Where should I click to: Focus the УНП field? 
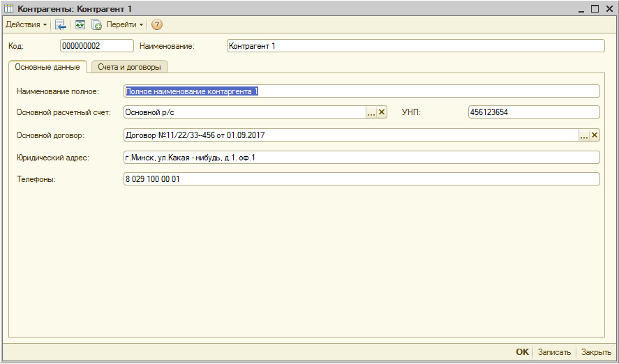coord(533,112)
